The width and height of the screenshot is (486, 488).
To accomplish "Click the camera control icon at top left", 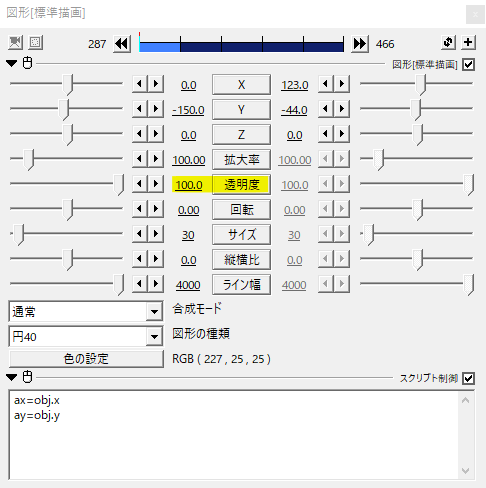I will click(15, 43).
